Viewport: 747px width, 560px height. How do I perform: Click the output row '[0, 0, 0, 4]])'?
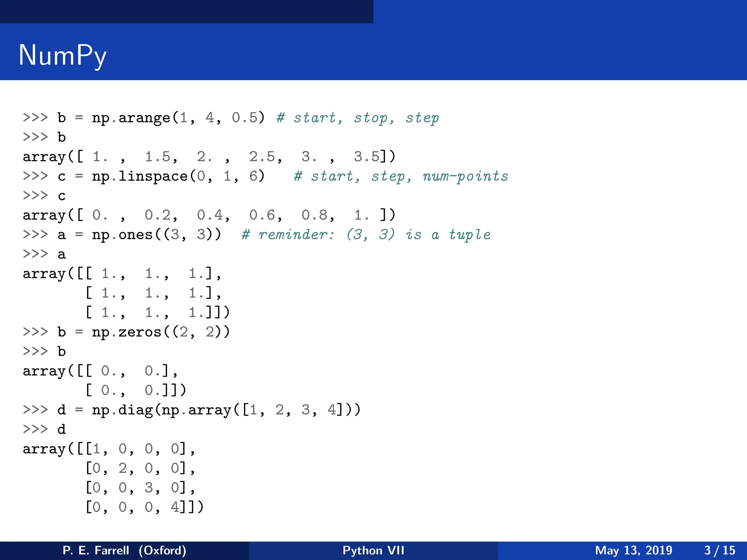click(144, 507)
